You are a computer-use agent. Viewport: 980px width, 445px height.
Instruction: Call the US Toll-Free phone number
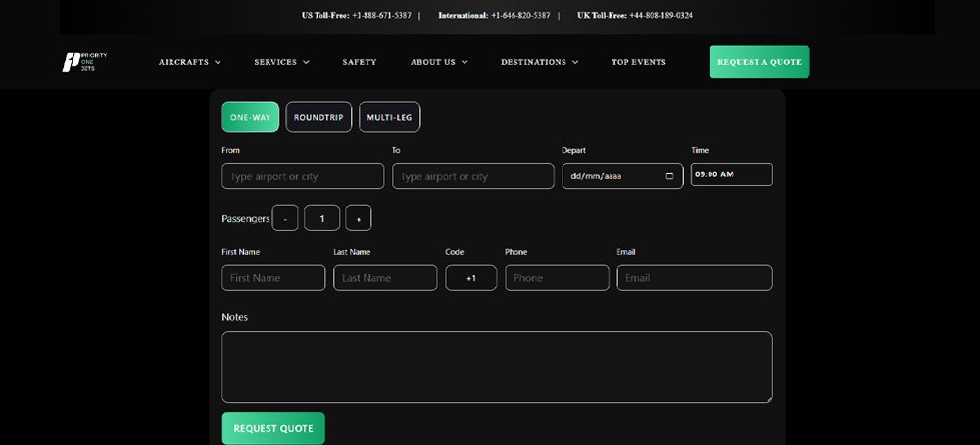pyautogui.click(x=381, y=16)
